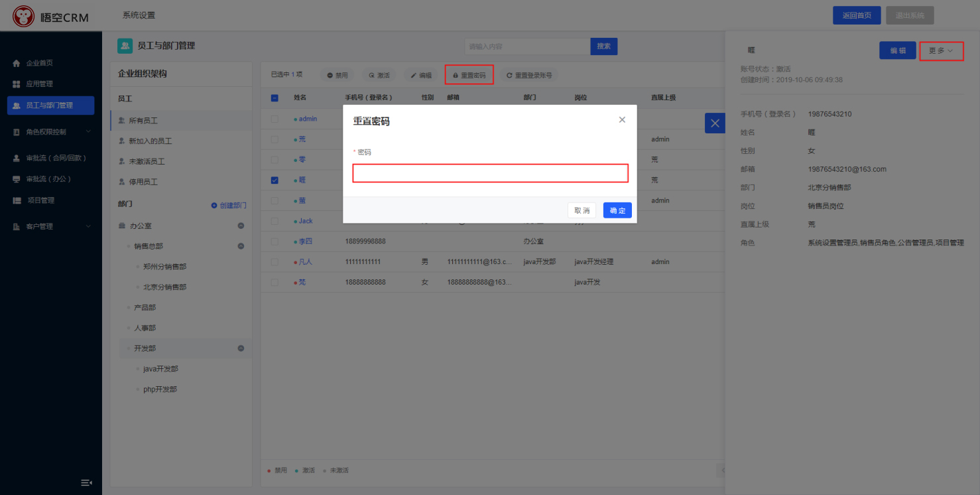The image size is (980, 495).
Task: Focus the 密码 input field
Action: [x=490, y=173]
